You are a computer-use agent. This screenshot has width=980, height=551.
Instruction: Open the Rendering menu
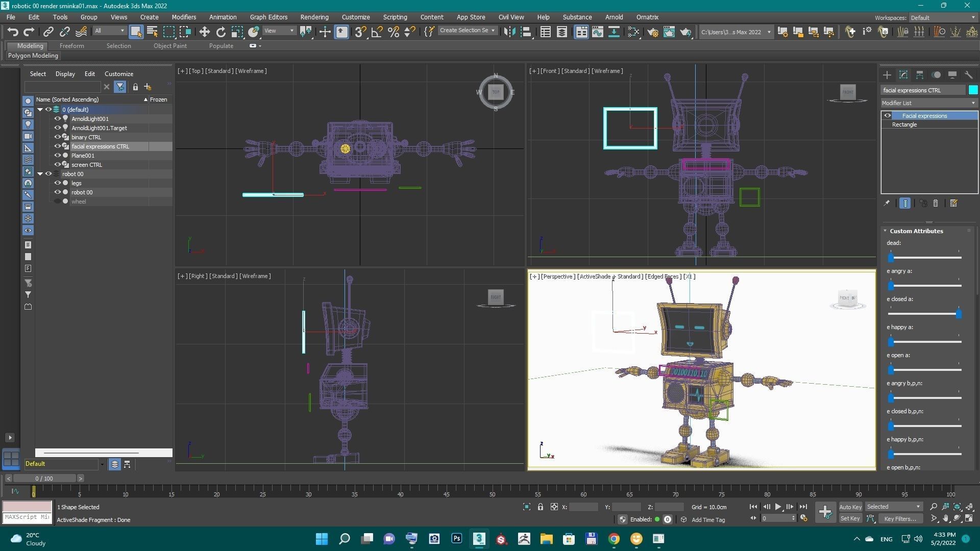[314, 17]
